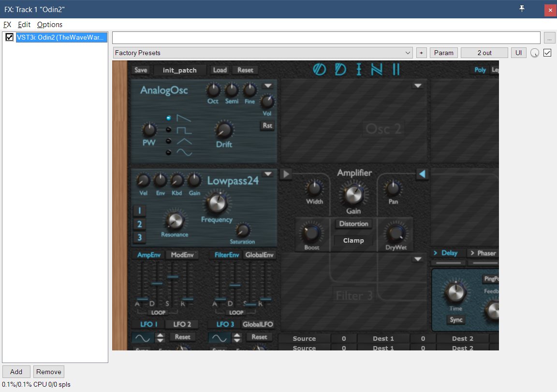Click the Drift knob

(x=224, y=130)
